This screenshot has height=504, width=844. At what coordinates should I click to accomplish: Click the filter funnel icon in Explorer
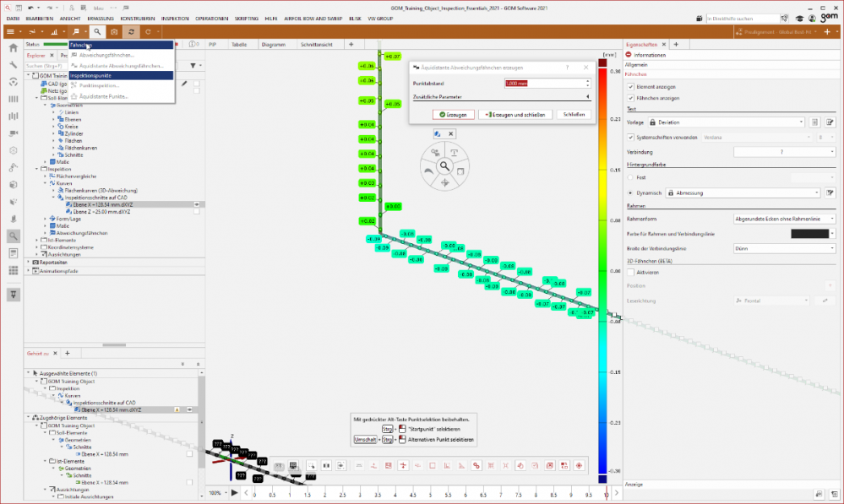[x=193, y=66]
